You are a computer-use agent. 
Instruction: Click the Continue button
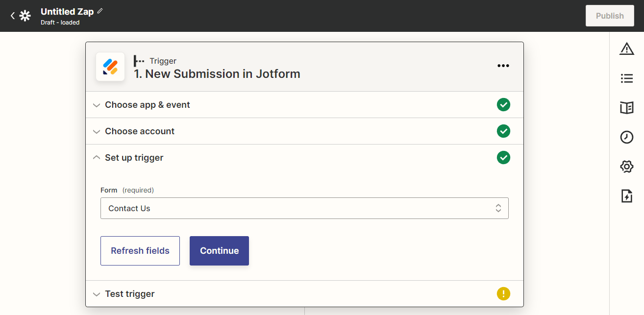coord(219,251)
